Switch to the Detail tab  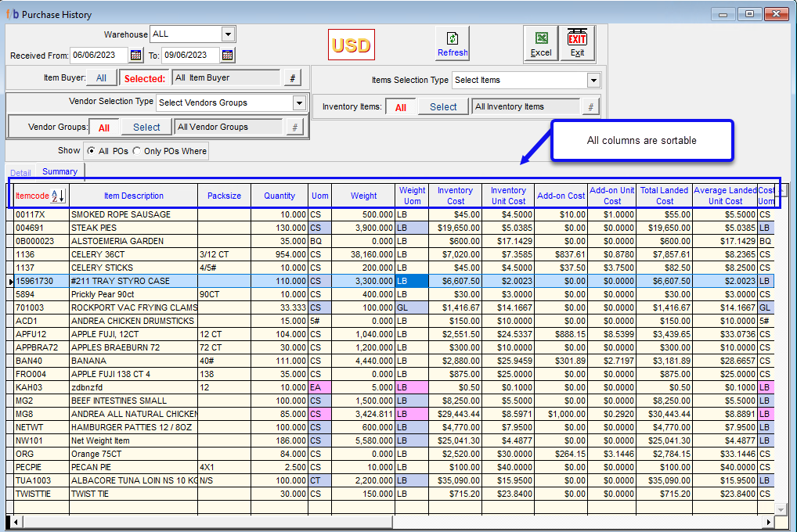[20, 172]
